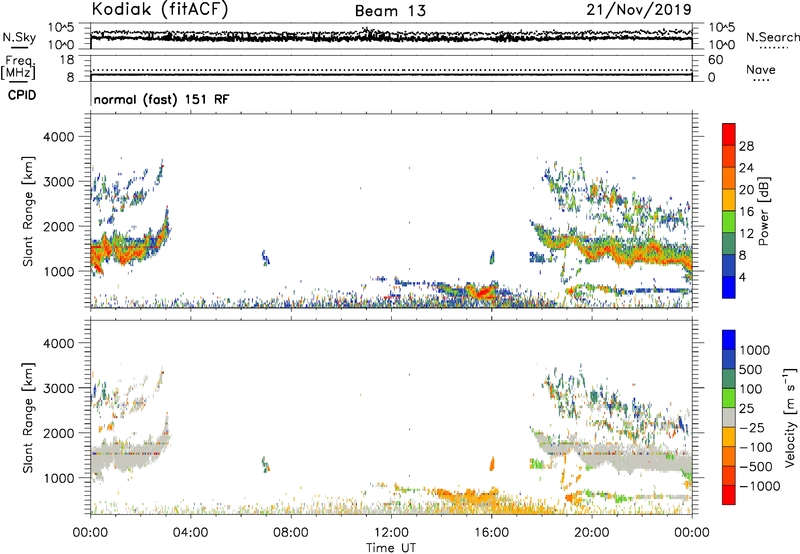Click the 'Slant Range [km]' label of power panel
This screenshot has height=554, width=800.
28,211
